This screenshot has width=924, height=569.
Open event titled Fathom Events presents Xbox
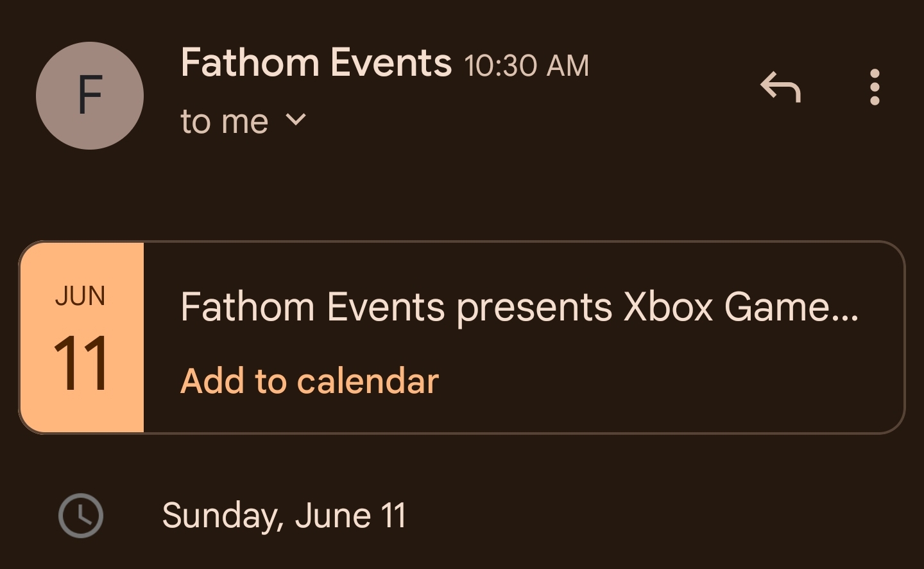[x=518, y=307]
